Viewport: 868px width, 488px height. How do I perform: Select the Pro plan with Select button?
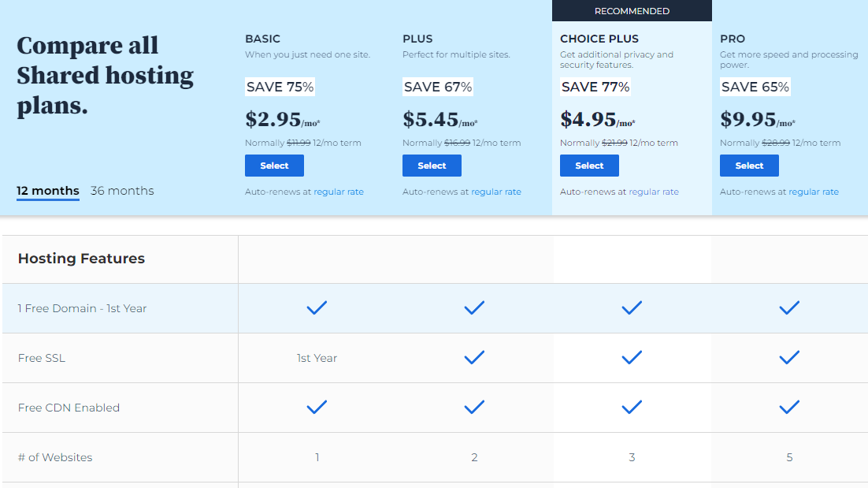[x=749, y=166]
